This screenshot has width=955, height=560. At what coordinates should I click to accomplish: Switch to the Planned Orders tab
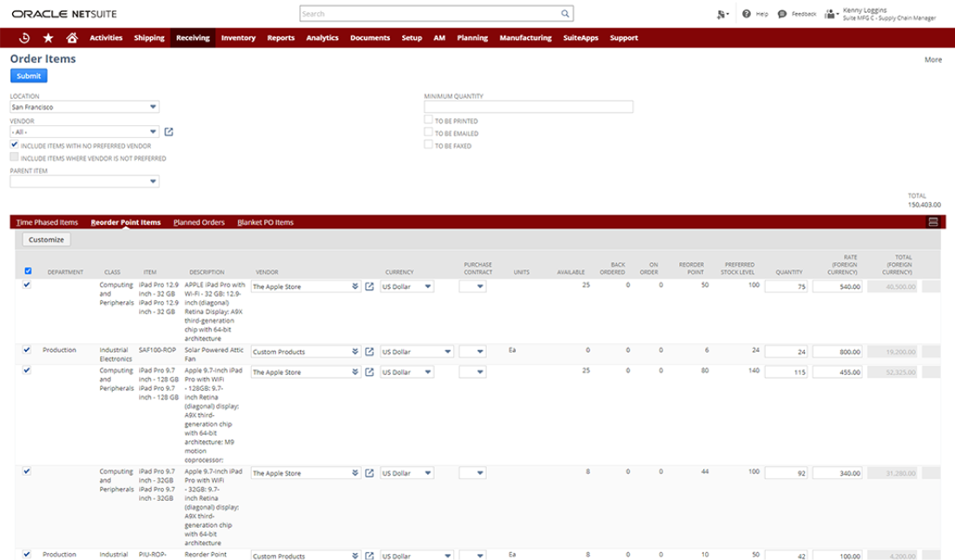coord(199,222)
